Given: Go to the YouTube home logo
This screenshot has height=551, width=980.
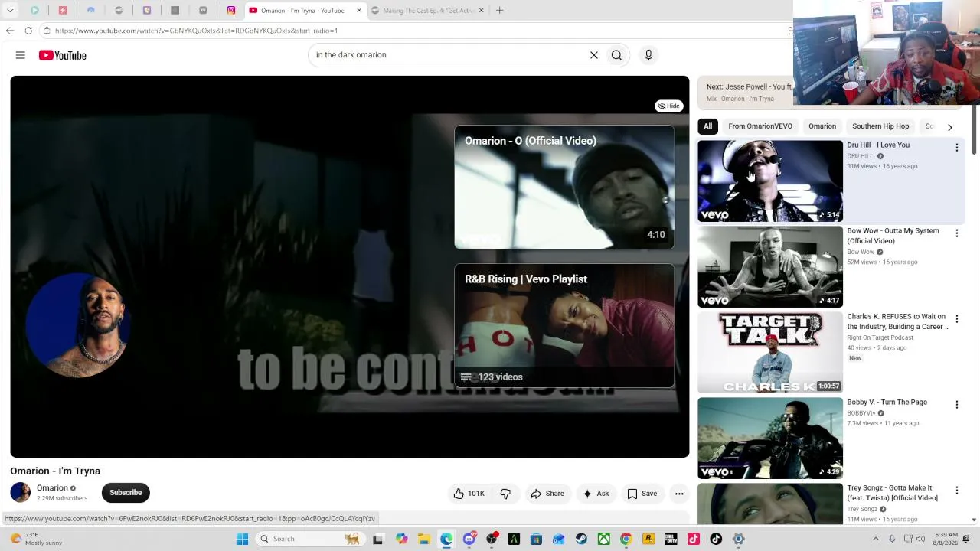Looking at the screenshot, I should [x=63, y=55].
